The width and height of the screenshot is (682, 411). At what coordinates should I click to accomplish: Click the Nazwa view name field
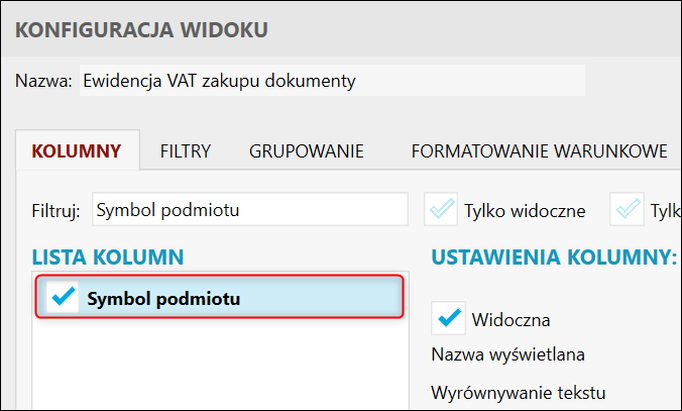[330, 81]
